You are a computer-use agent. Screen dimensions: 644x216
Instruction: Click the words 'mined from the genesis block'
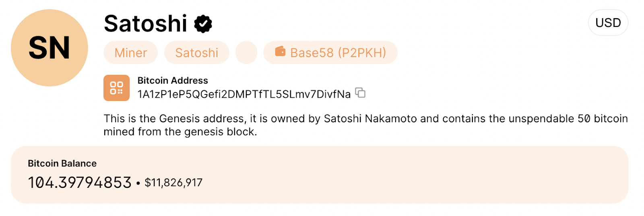179,132
